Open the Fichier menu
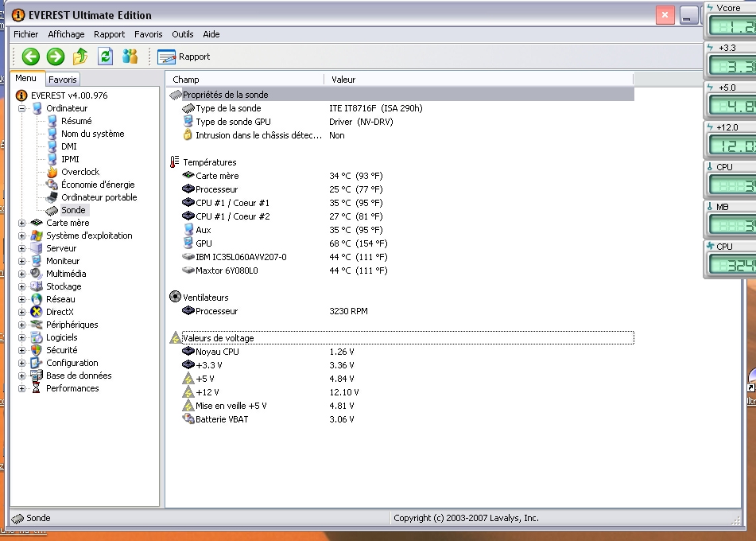The image size is (756, 541). coord(25,34)
